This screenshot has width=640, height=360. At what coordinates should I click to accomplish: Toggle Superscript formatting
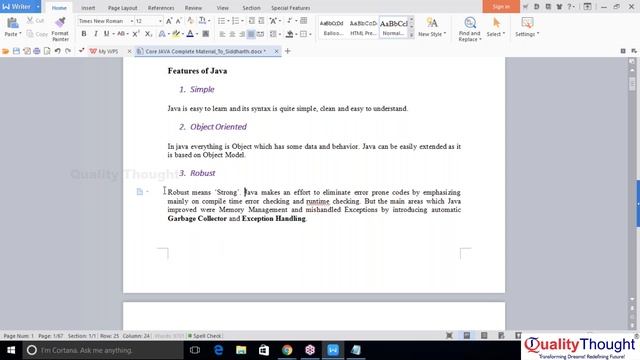[136, 34]
